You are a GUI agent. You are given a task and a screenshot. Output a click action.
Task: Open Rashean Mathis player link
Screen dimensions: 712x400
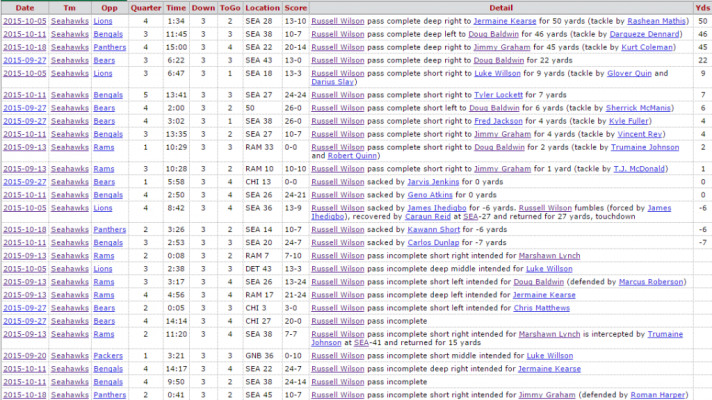[x=656, y=21]
